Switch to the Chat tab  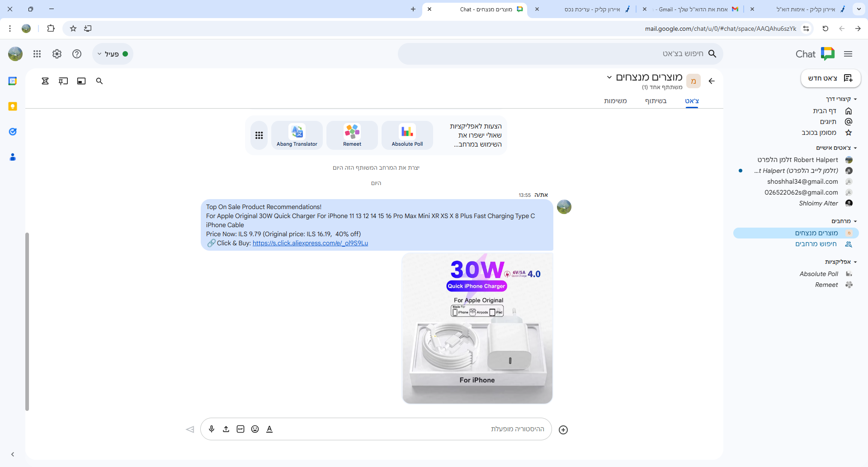coord(692,101)
